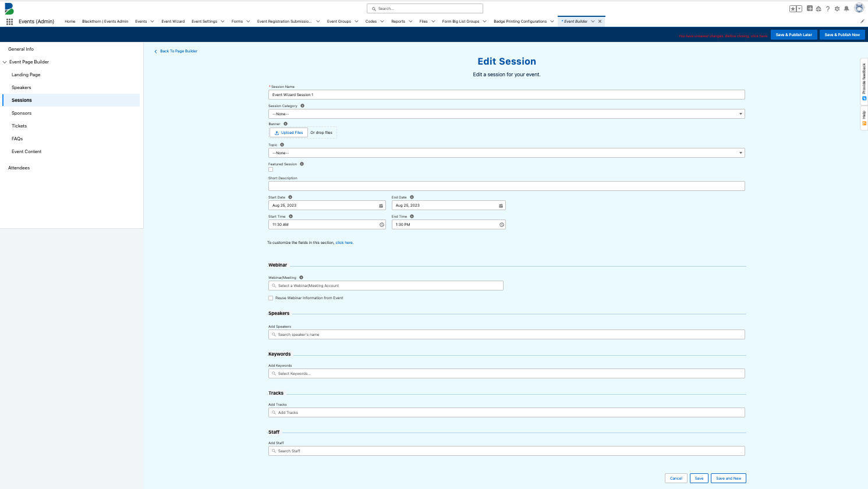Expand the Reports nav menu chevron

pyautogui.click(x=410, y=22)
